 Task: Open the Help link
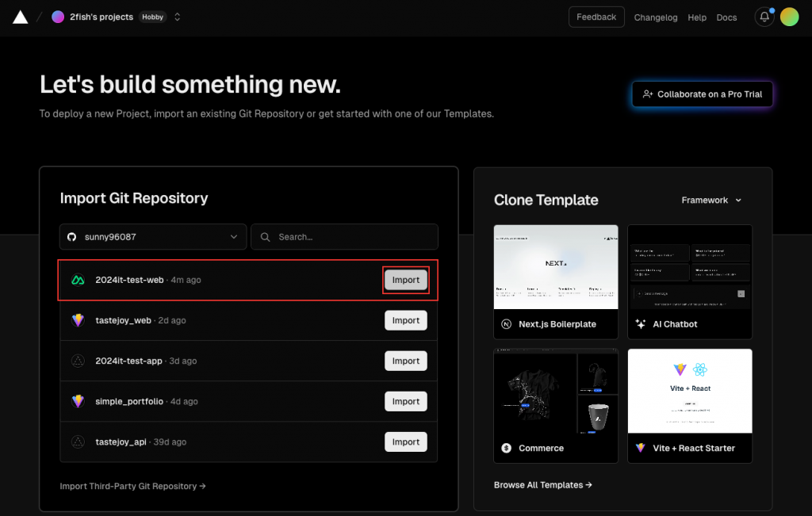697,17
